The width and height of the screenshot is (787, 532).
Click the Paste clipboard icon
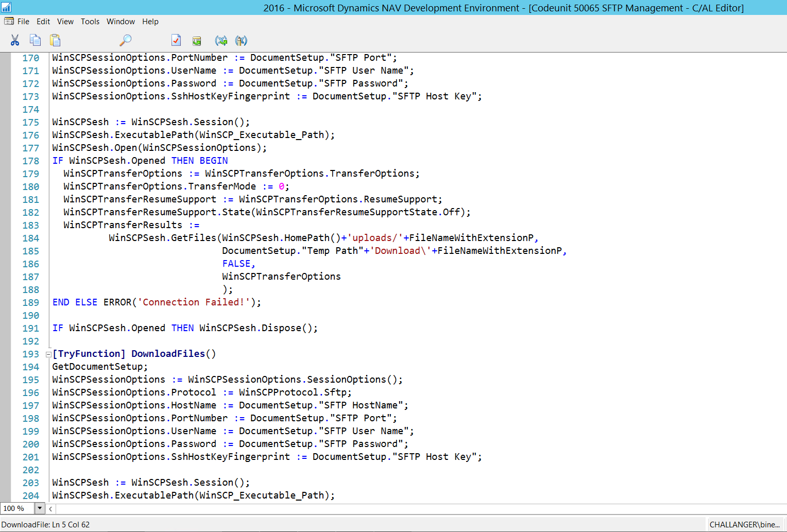click(x=55, y=40)
